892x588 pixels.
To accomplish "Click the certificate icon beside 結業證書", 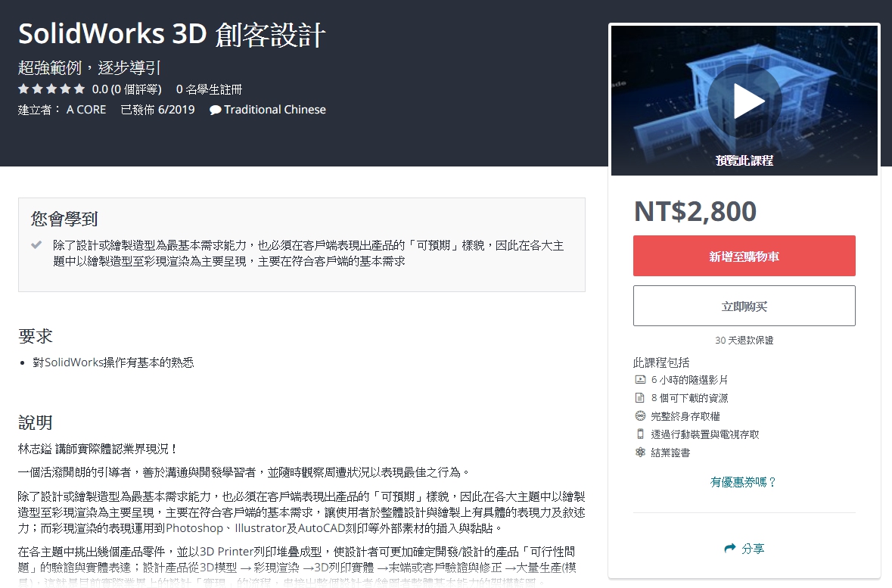I will (640, 453).
